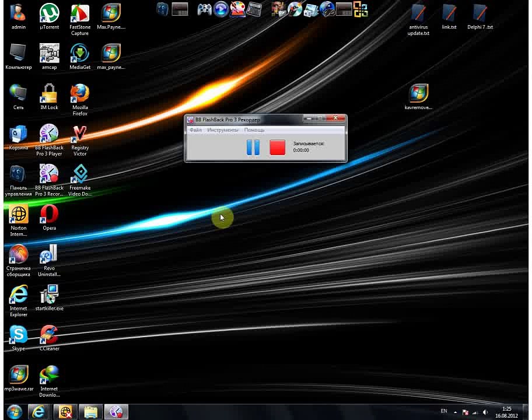Viewport: 532px width, 420px height.
Task: Open the disc burning dock icon
Action: [x=295, y=9]
